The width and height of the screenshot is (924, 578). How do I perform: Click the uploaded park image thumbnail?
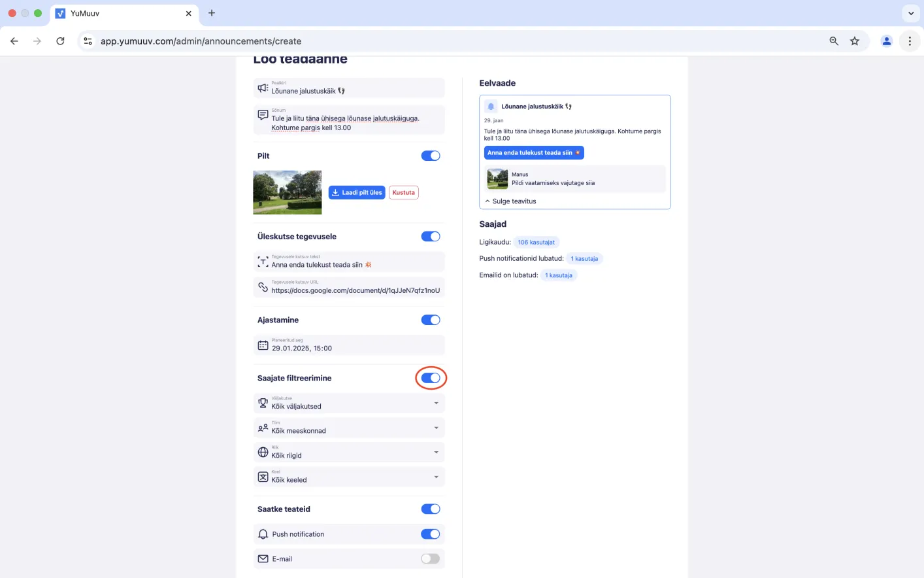pos(288,192)
